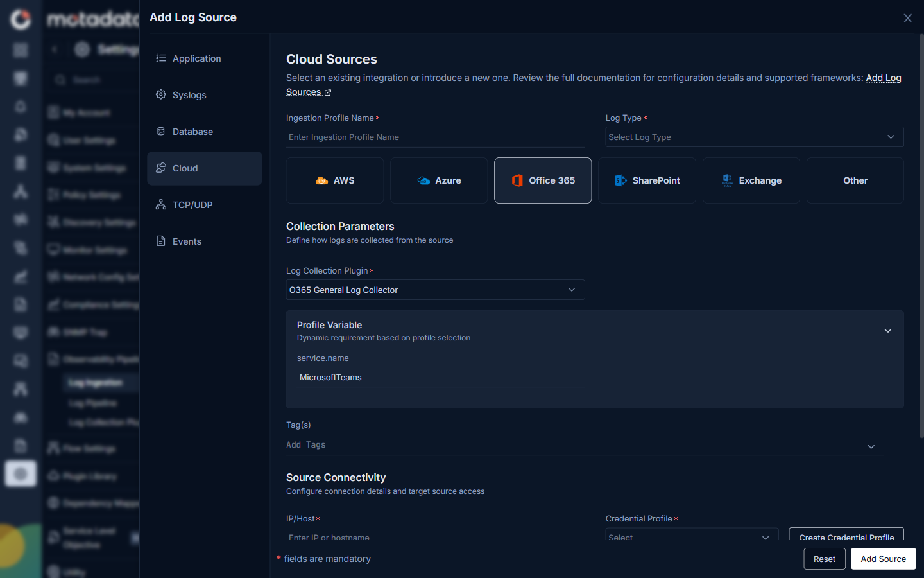
Task: Open the Add Log Sources documentation link
Action: click(884, 78)
